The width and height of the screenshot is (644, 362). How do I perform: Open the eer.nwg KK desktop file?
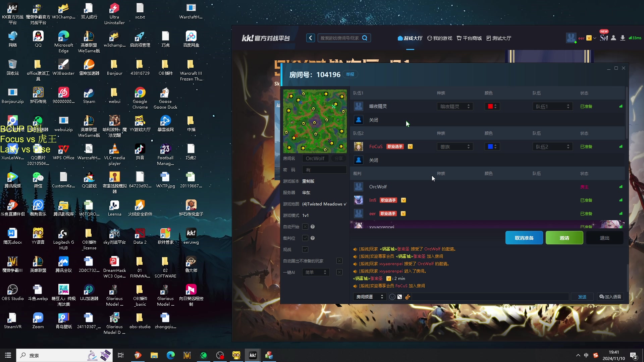coord(191,236)
